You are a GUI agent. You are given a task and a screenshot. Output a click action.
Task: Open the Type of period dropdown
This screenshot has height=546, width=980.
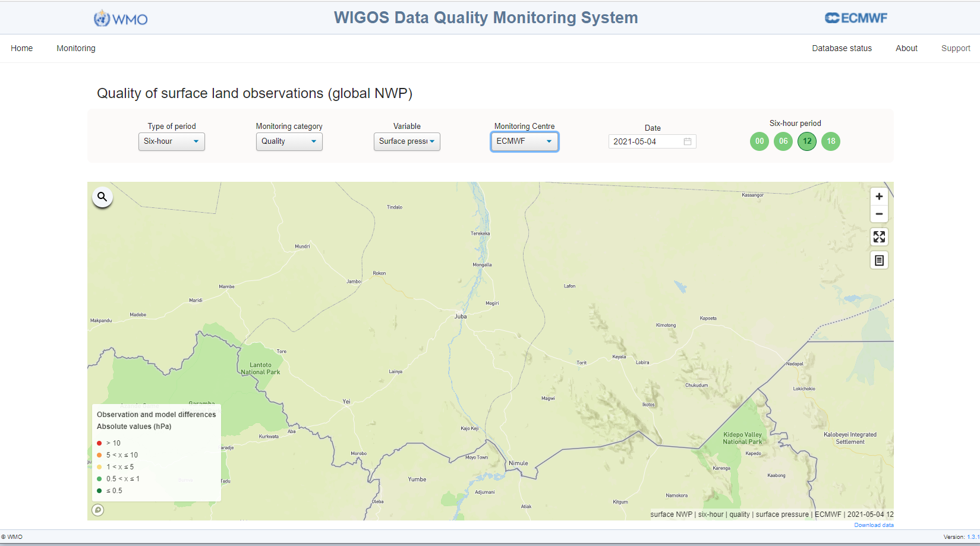tap(172, 141)
